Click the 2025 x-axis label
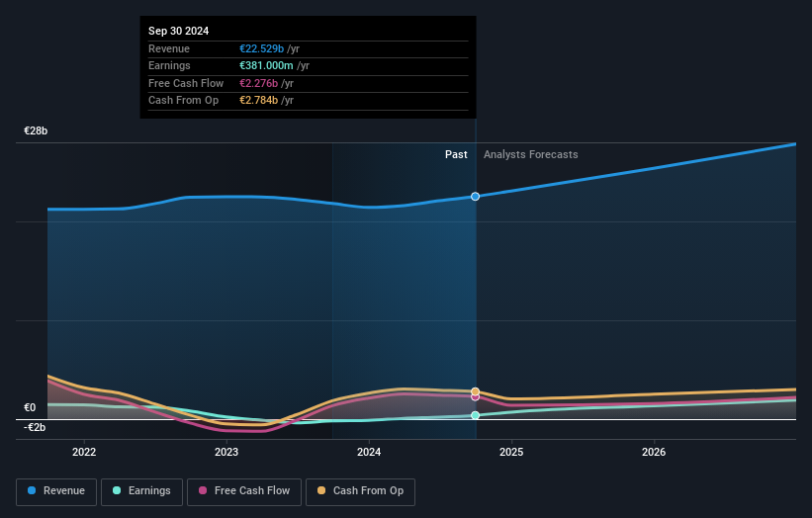This screenshot has width=812, height=518. [511, 452]
